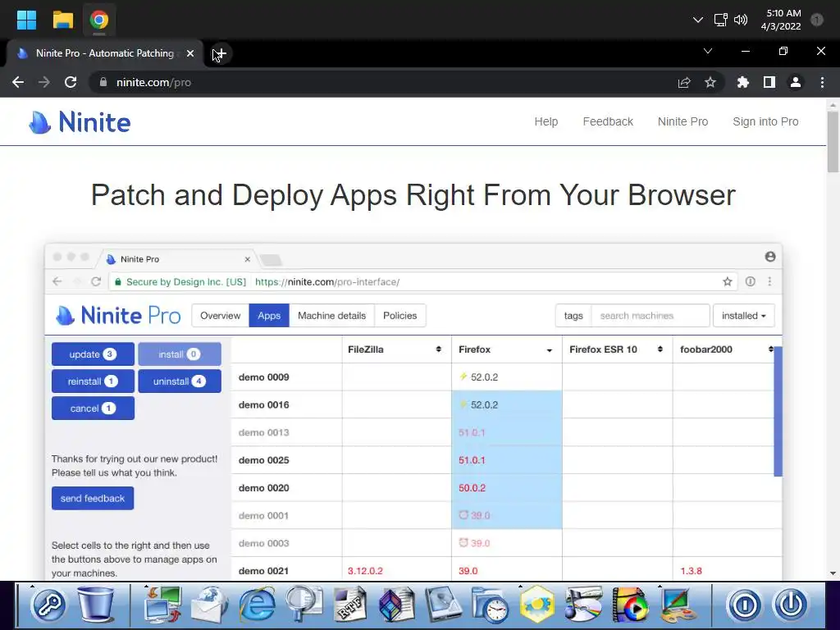Click the blue scrollbar in the demo table
Image resolution: width=840 pixels, height=630 pixels.
pyautogui.click(x=778, y=412)
